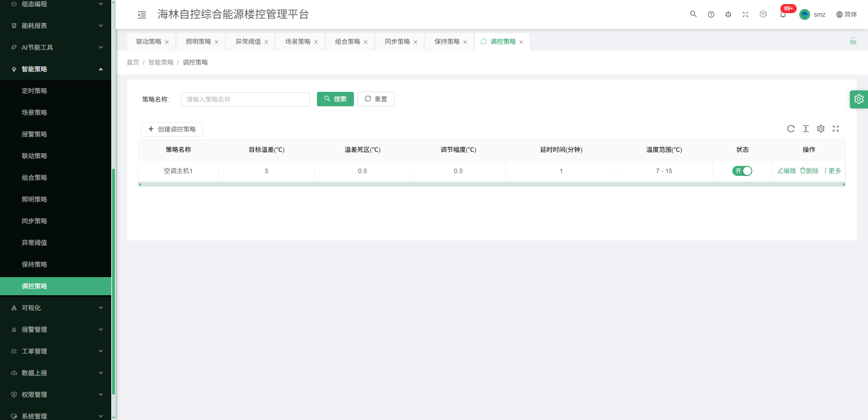
Task: Open 定时策略 in the sidebar
Action: click(x=56, y=91)
